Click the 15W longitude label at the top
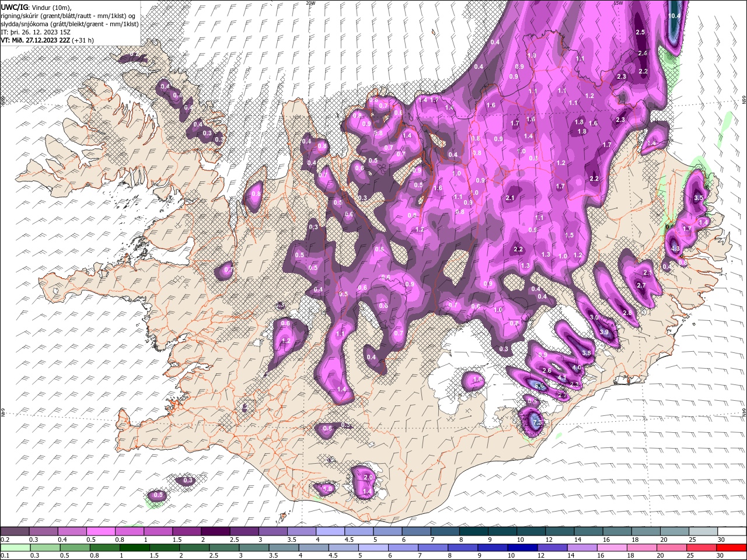Viewport: 747px width, 560px height. 618,3
